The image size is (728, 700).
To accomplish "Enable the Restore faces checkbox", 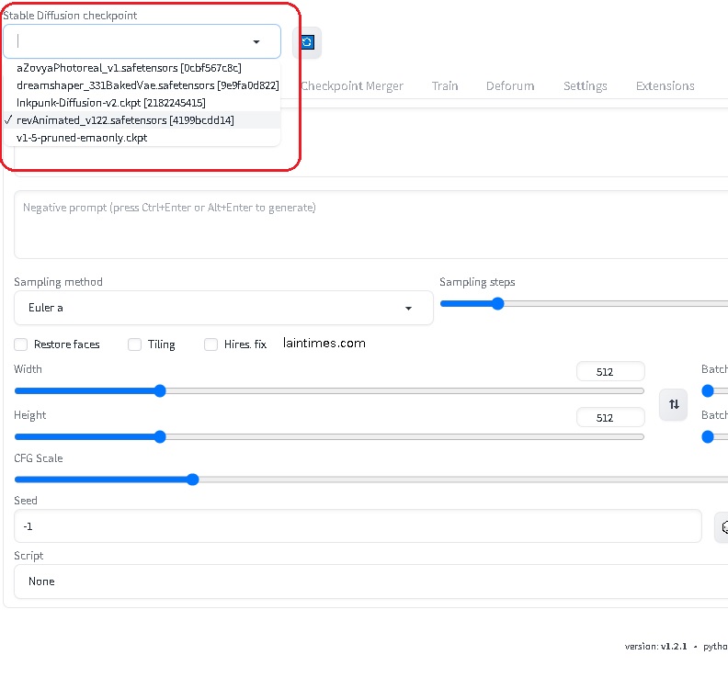I will click(20, 344).
